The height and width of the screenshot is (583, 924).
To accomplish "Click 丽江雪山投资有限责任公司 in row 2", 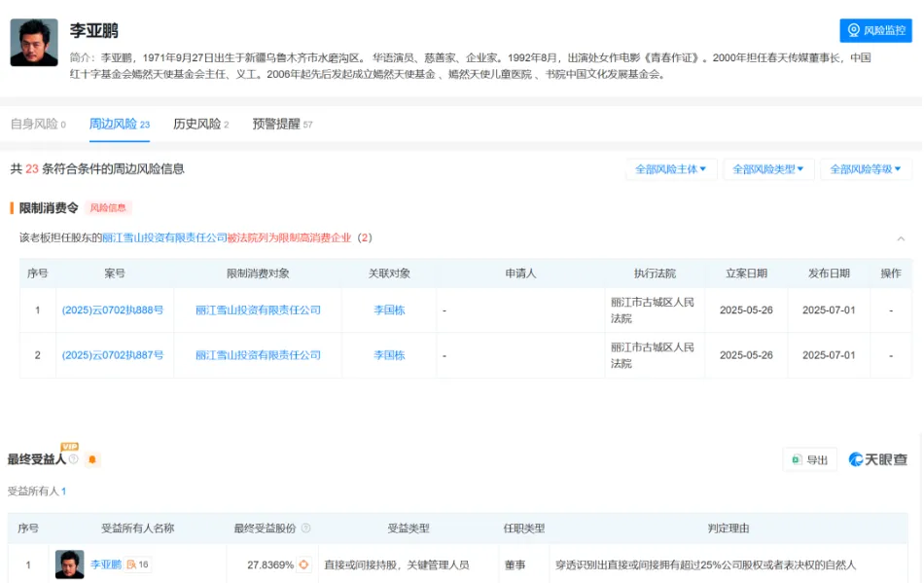I will (x=258, y=355).
